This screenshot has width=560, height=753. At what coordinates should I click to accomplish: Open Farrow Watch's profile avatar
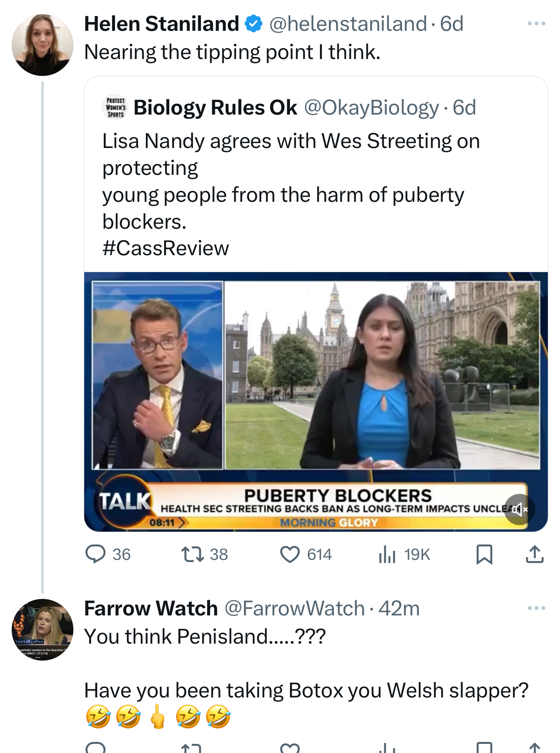point(43,629)
